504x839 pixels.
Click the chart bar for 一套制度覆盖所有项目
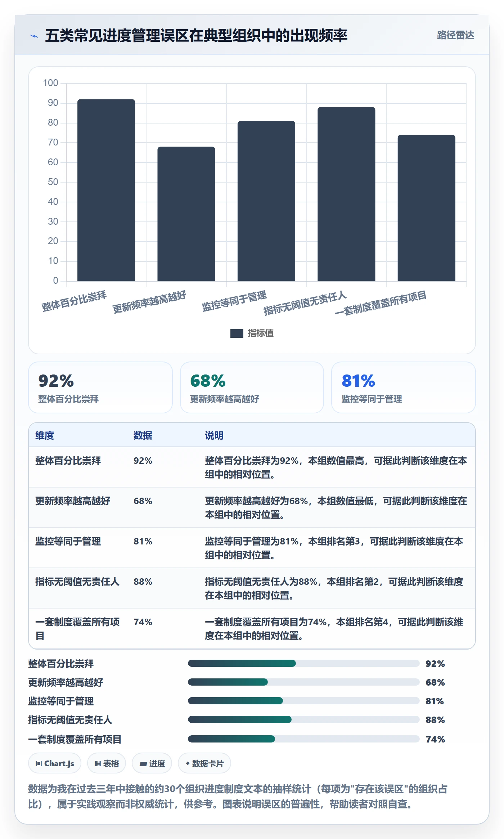[x=426, y=208]
